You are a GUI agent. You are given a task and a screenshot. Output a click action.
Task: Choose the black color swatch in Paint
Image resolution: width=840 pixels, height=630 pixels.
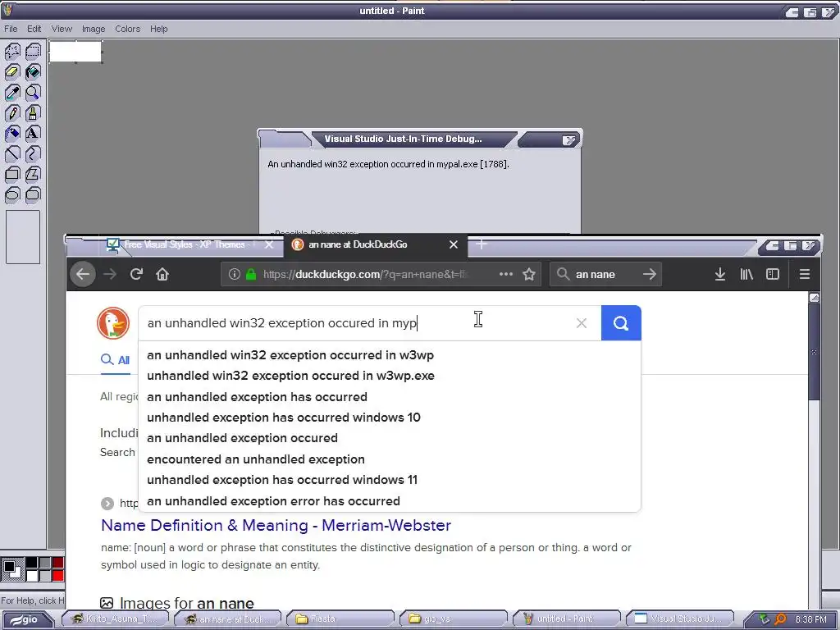32,562
